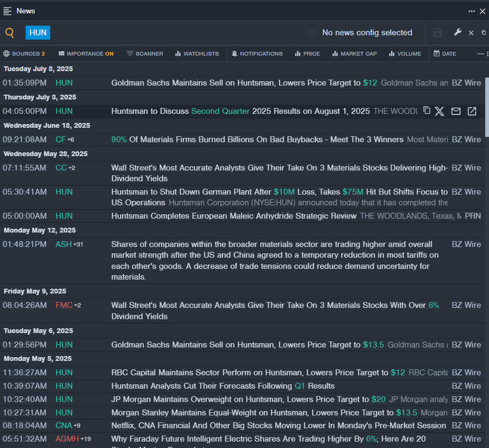This screenshot has height=448, width=489.
Task: Open the three-dot more options menu
Action: (471, 11)
